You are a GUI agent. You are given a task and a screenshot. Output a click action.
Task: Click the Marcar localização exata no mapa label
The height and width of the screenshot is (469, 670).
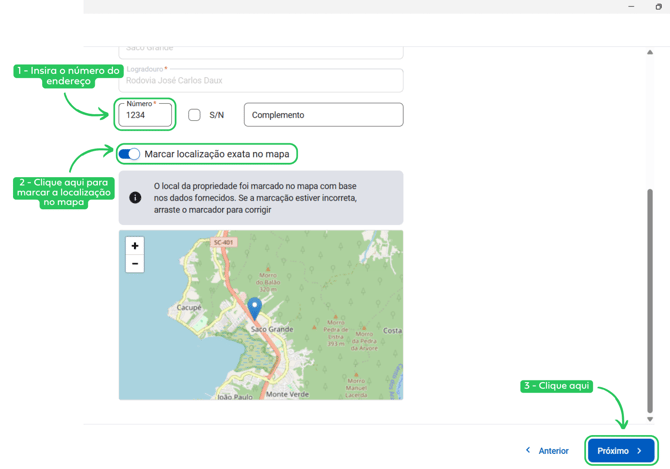click(217, 154)
